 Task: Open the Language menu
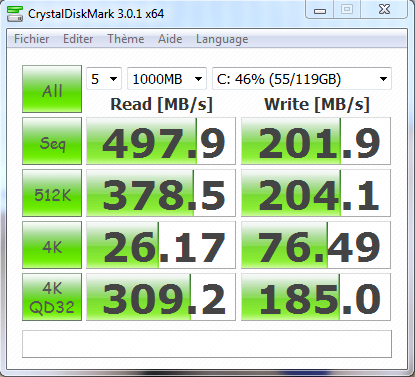222,39
